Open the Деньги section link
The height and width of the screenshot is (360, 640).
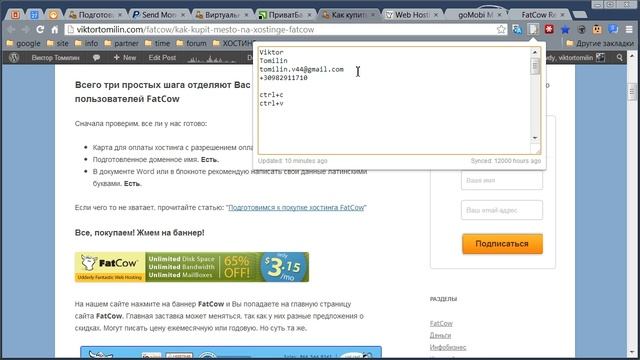click(x=440, y=335)
